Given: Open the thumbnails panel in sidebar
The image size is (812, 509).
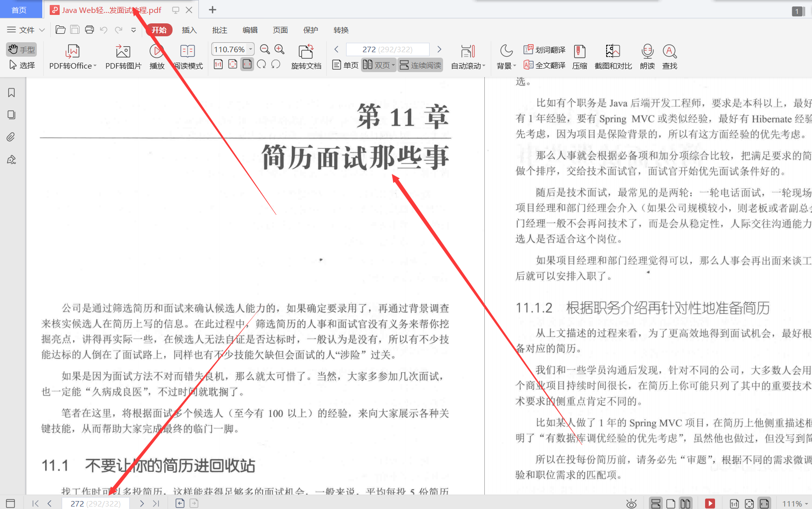Looking at the screenshot, I should pos(11,115).
